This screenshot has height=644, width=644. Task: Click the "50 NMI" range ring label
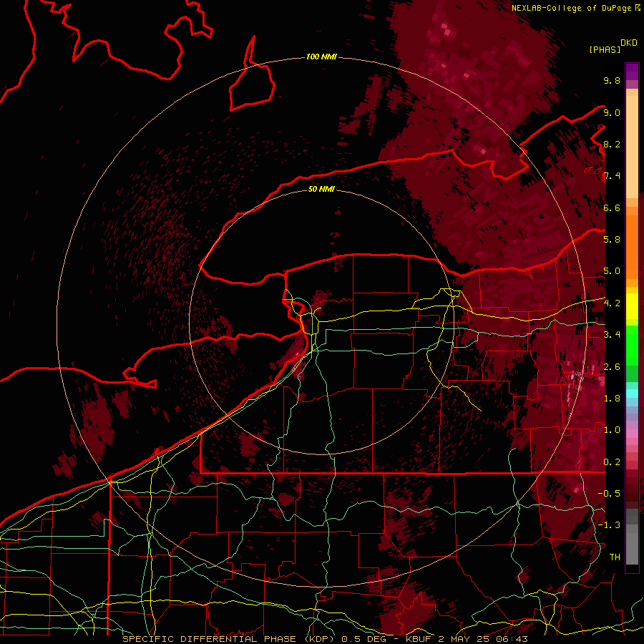(x=321, y=189)
